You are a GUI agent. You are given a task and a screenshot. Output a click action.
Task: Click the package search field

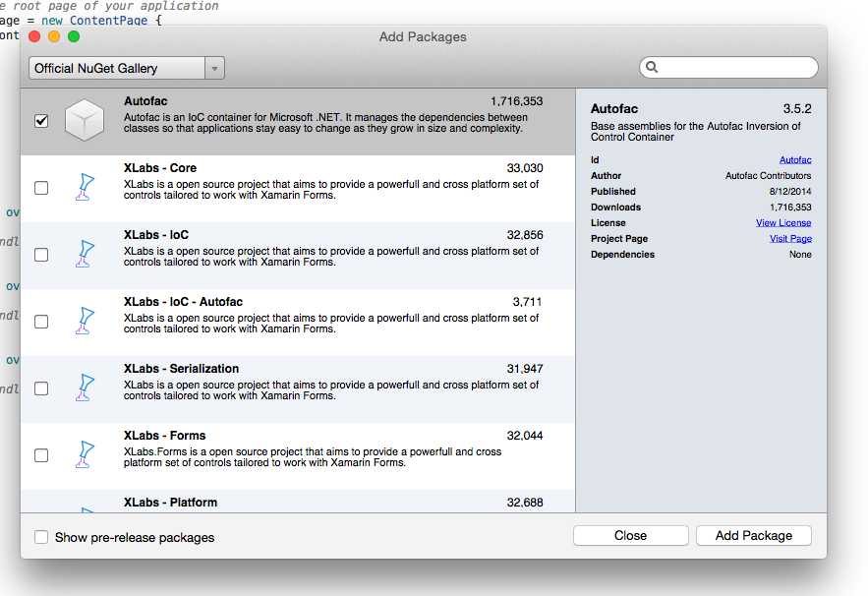(x=728, y=67)
